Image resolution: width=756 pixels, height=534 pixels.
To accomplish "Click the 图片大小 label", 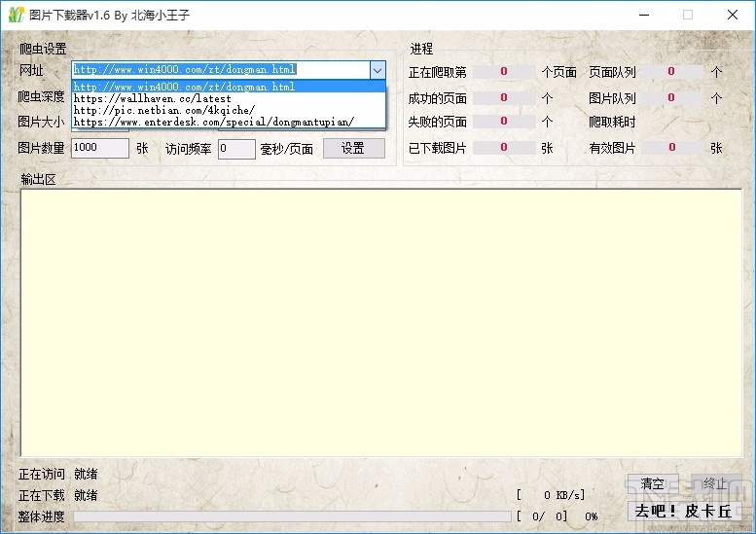I will (41, 122).
